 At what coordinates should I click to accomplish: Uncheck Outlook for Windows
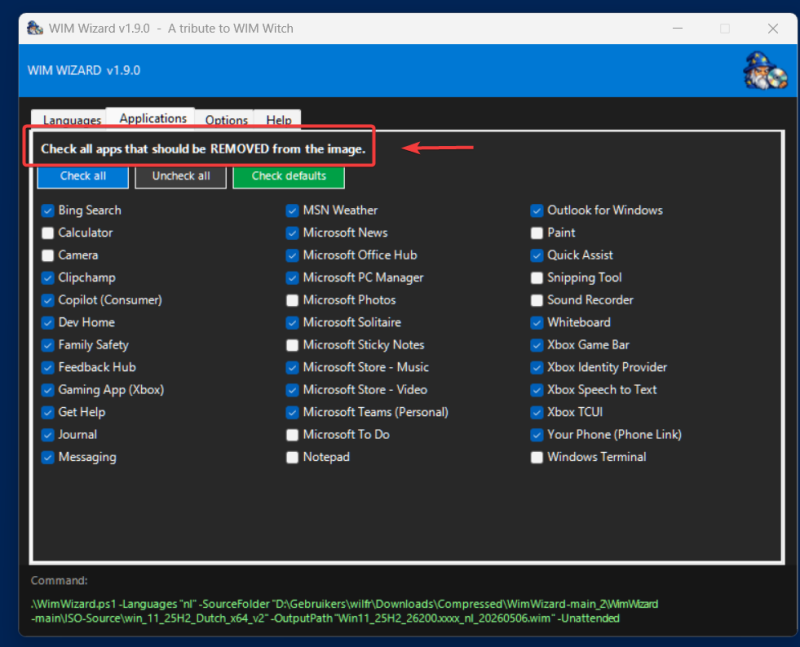click(537, 211)
